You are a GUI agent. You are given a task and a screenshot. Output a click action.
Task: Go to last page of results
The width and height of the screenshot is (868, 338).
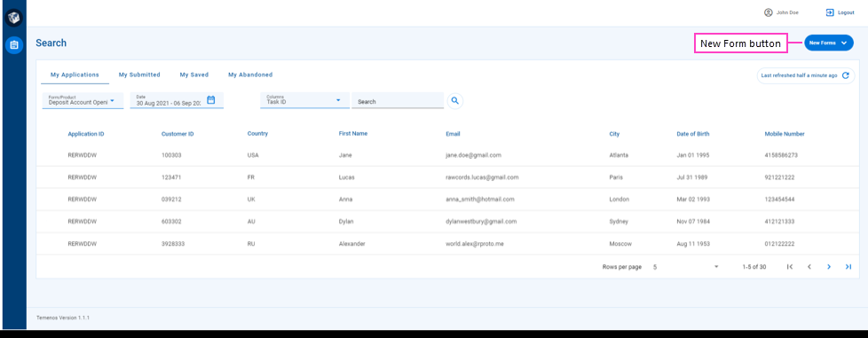(x=848, y=267)
